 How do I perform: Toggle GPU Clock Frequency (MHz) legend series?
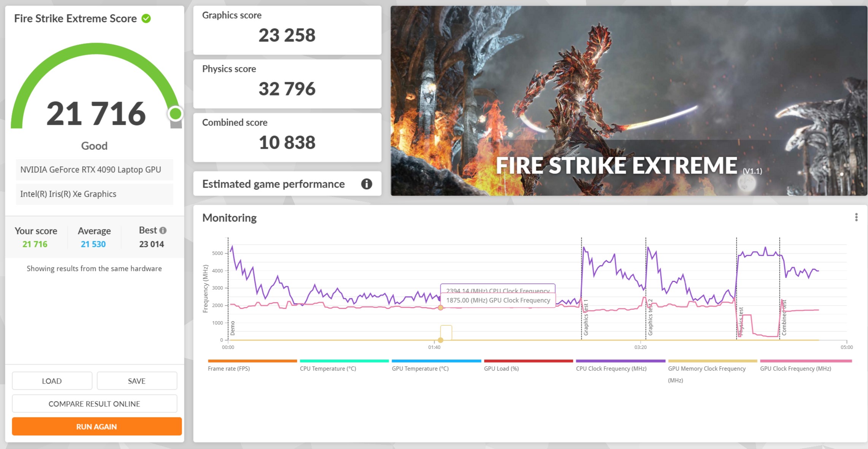pyautogui.click(x=795, y=368)
